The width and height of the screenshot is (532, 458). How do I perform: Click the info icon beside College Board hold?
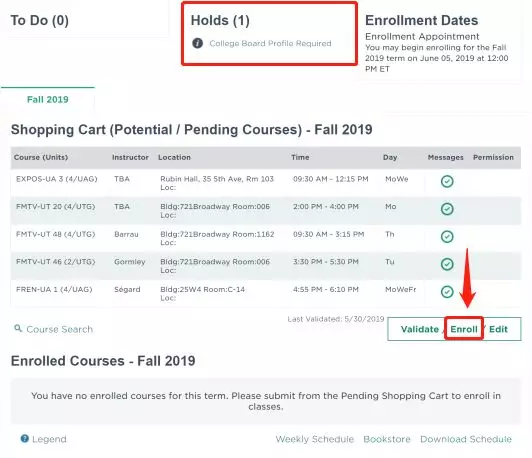click(197, 43)
